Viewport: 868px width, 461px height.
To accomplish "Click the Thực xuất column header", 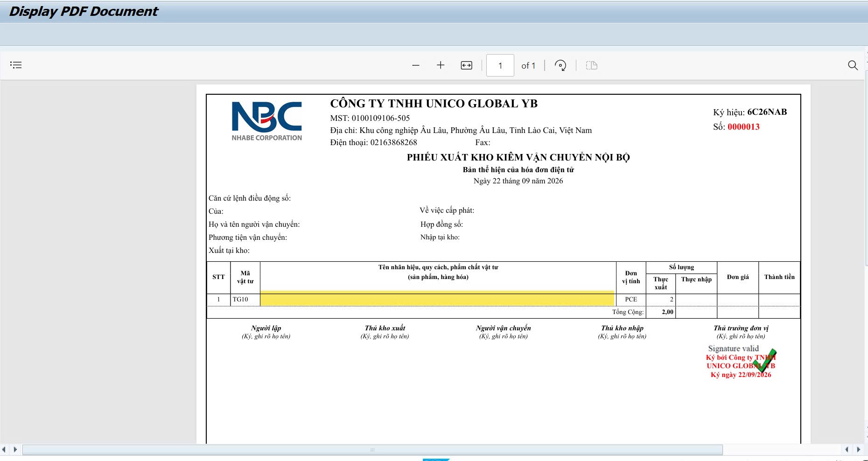I will [661, 283].
